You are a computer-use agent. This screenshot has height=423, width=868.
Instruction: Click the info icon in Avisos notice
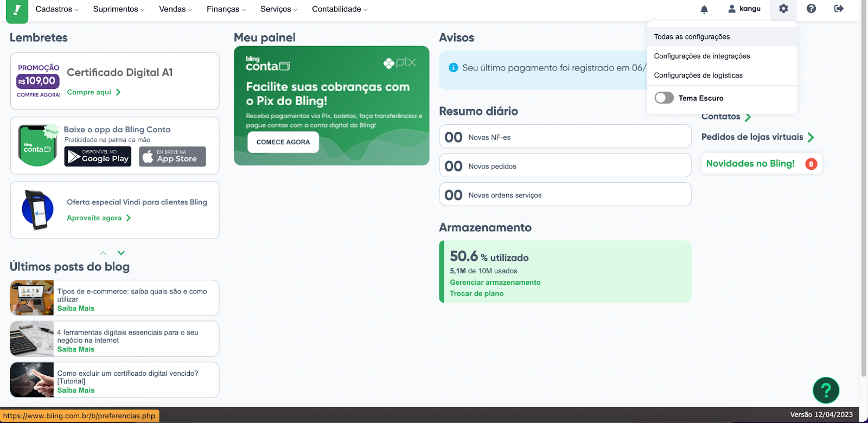coord(454,68)
